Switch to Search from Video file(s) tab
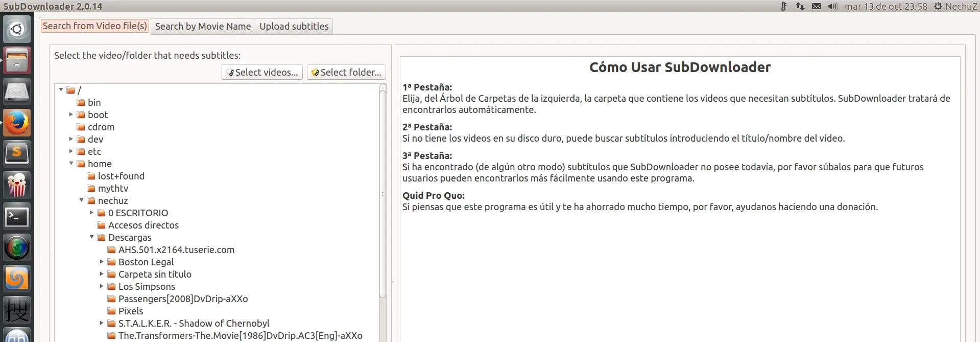The image size is (980, 342). point(95,26)
